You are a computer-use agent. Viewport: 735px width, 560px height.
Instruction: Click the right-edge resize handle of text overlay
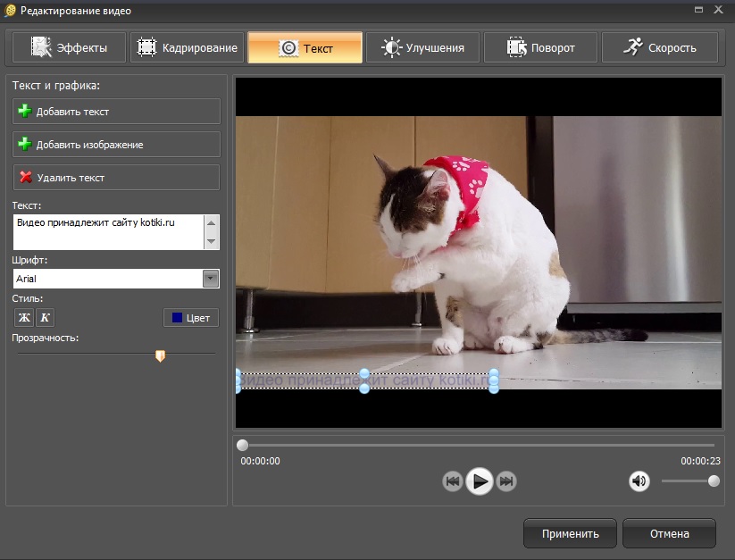494,380
